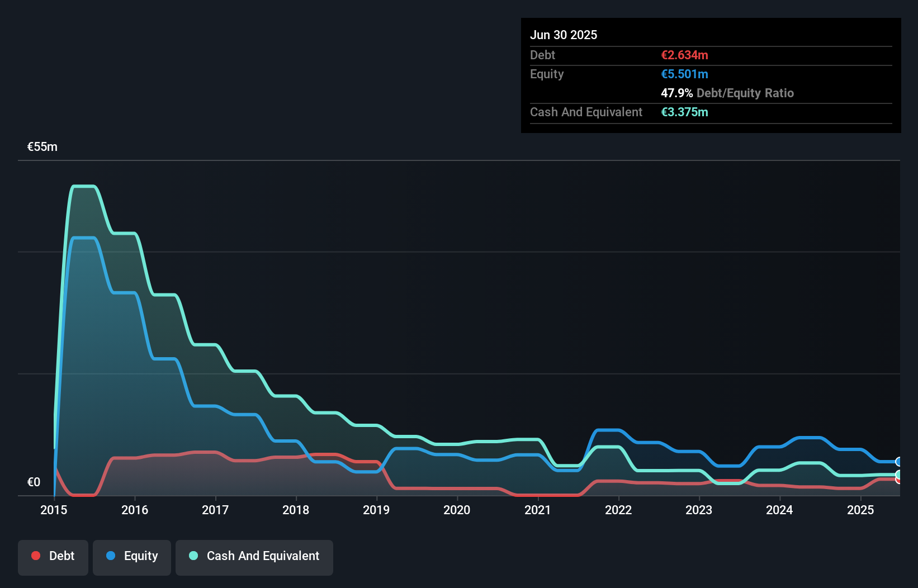Click the red Debt value €2.634m
This screenshot has height=588, width=918.
point(684,55)
